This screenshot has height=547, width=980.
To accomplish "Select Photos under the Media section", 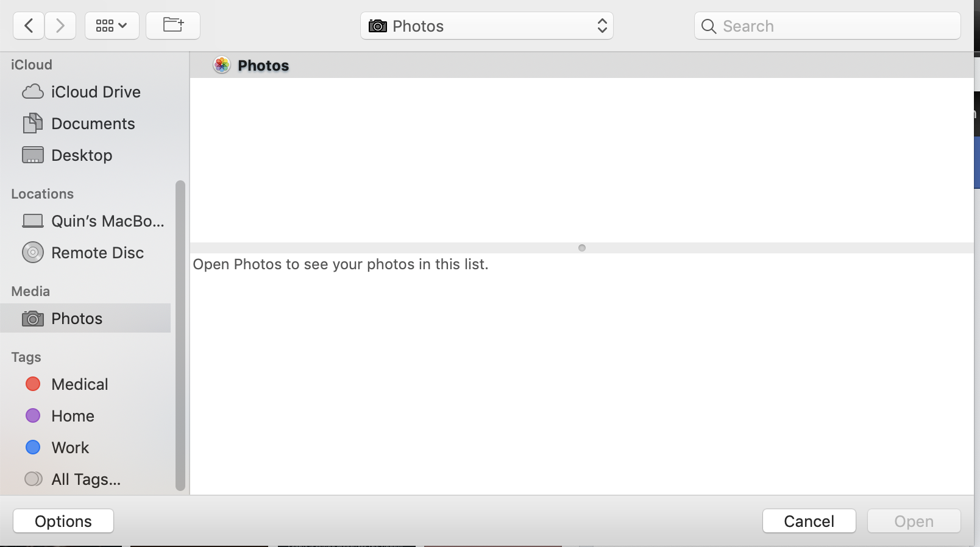I will pos(77,319).
